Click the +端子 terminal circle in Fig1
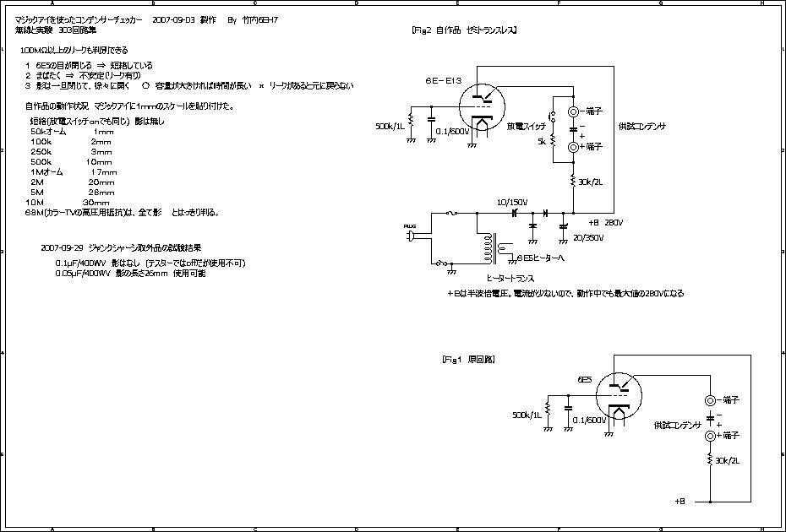 coord(710,436)
